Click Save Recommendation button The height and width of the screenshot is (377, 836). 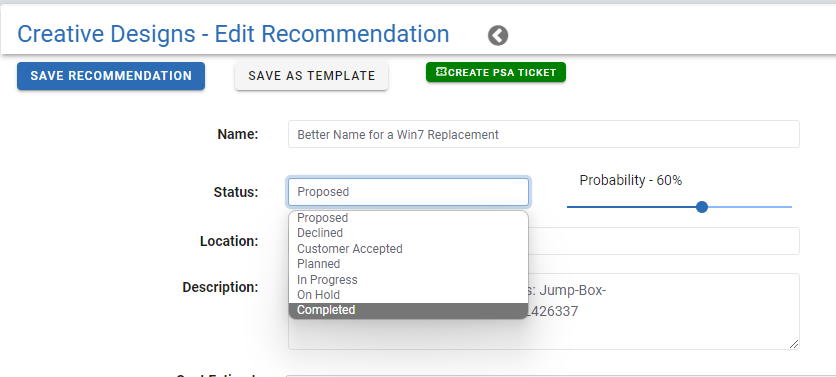click(111, 76)
